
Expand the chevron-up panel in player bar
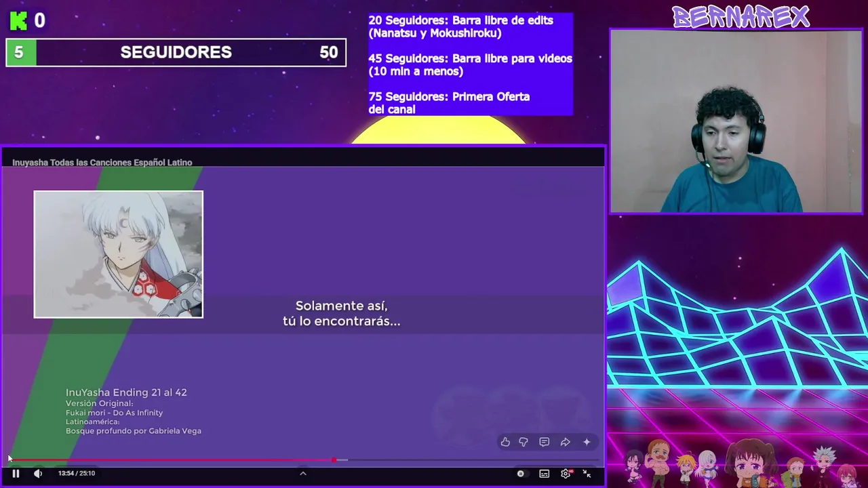point(303,474)
